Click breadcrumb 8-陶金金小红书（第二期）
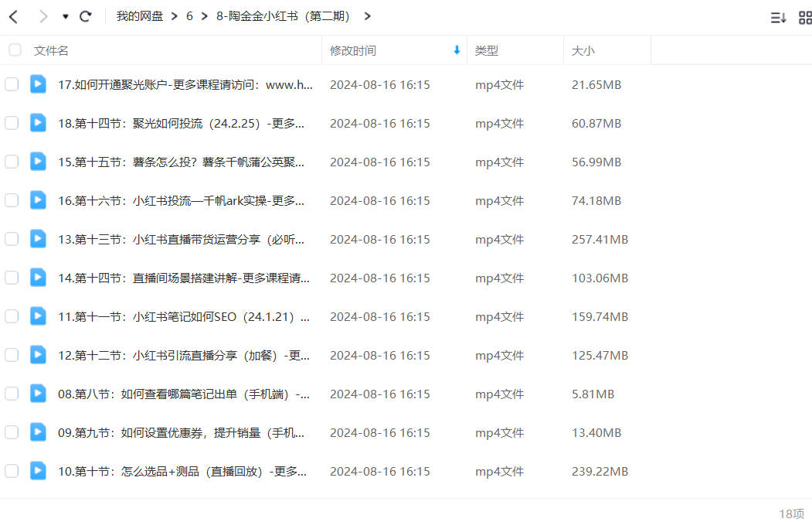 (x=283, y=16)
